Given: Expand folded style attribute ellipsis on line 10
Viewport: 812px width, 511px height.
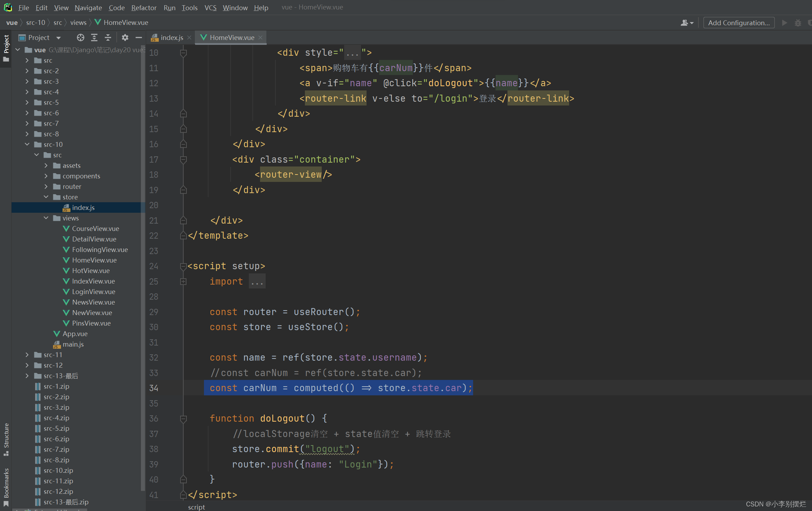Looking at the screenshot, I should [x=352, y=53].
